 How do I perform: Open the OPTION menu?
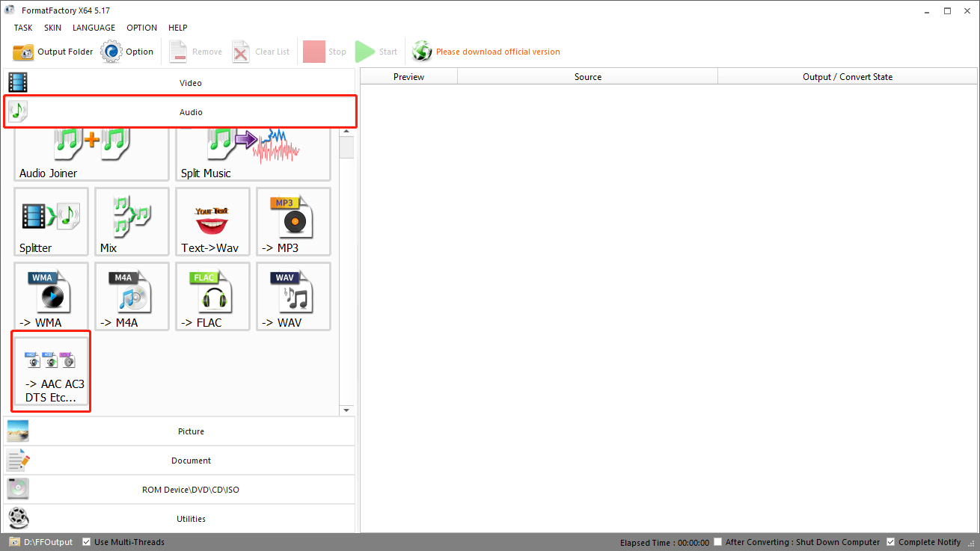(141, 28)
